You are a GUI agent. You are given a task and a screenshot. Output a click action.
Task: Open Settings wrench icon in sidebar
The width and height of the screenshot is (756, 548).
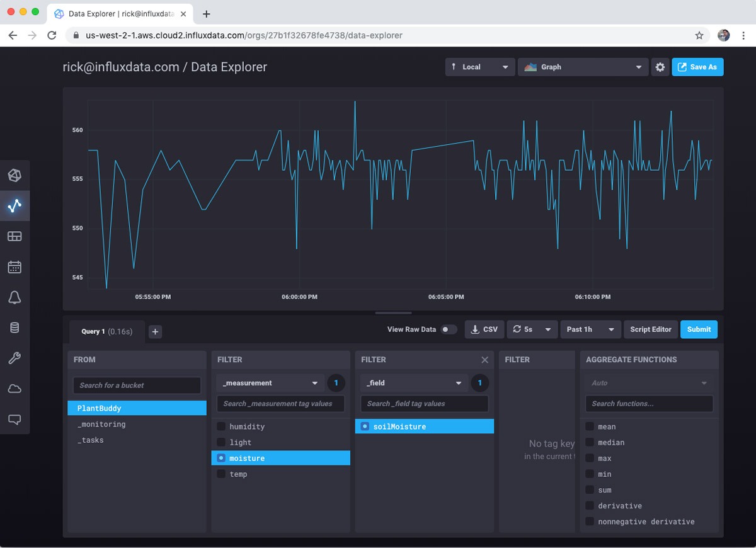(14, 358)
